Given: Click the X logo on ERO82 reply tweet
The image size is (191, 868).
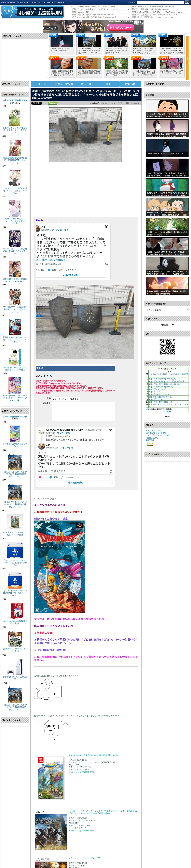Looking at the screenshot, I should tap(111, 431).
